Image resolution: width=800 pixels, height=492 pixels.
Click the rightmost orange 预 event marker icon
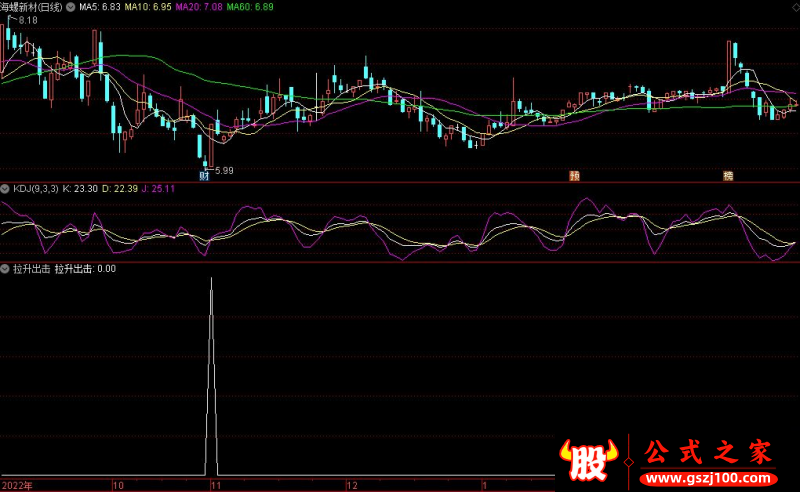(728, 176)
